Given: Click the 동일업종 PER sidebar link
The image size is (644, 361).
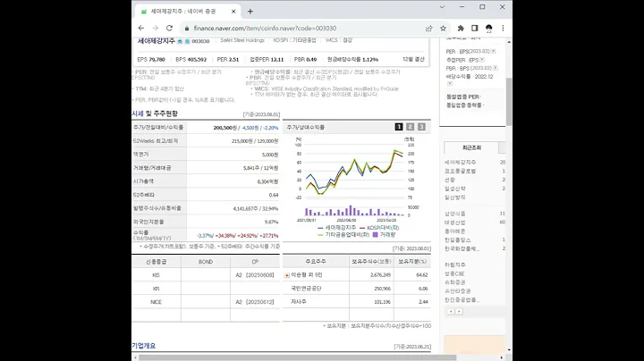Looking at the screenshot, I should coord(463,97).
